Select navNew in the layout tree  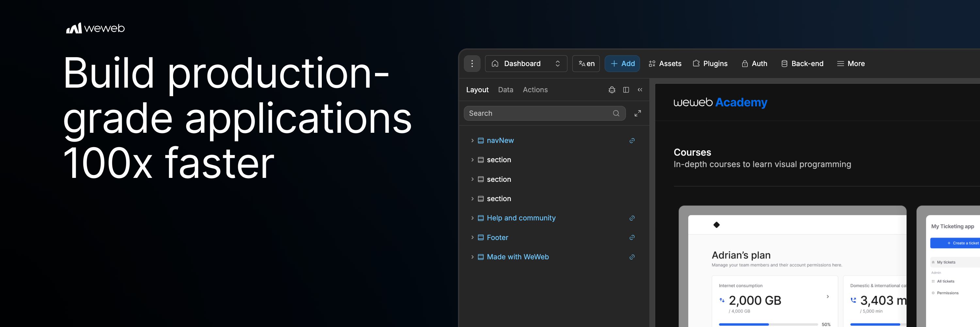pyautogui.click(x=500, y=141)
